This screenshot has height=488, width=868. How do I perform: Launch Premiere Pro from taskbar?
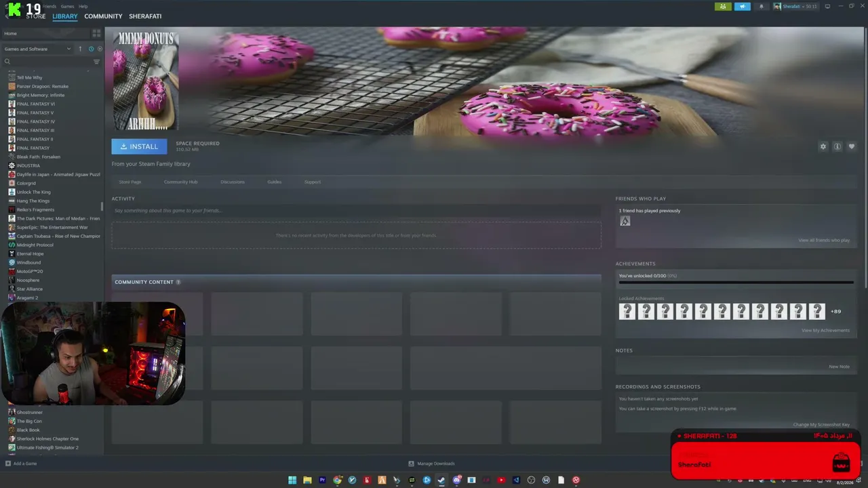click(x=322, y=480)
